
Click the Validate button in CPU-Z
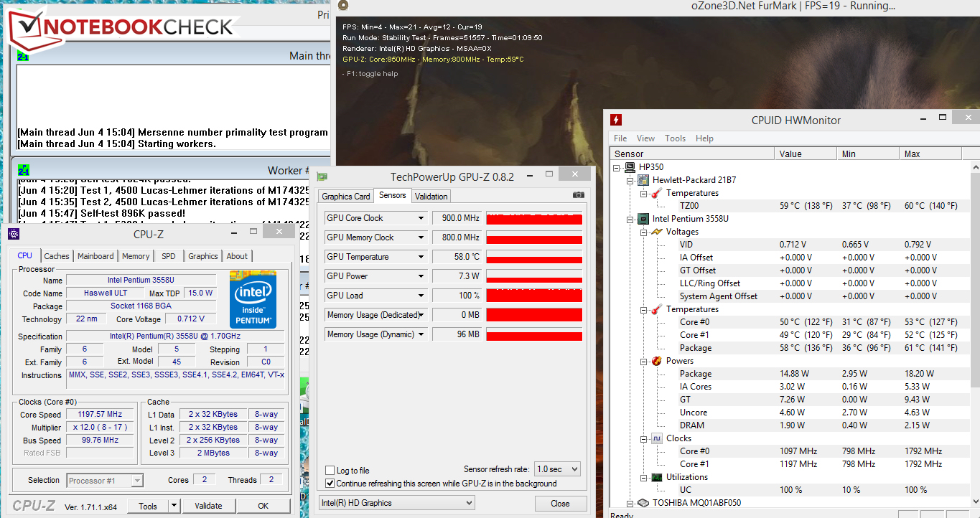click(208, 506)
